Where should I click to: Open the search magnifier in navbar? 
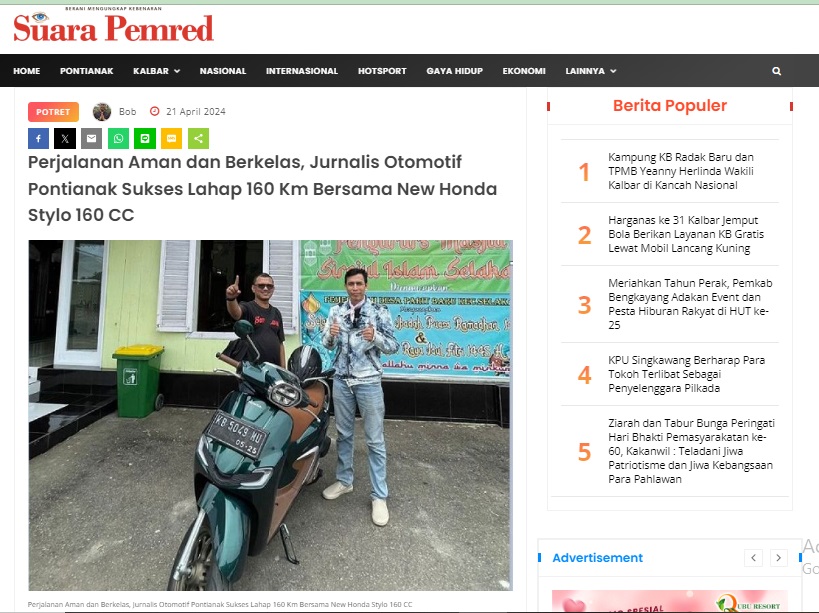776,71
